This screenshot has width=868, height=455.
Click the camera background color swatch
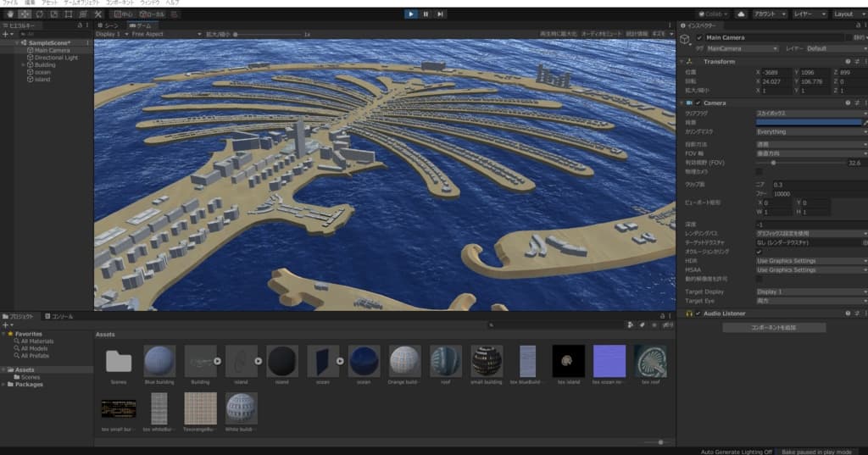(807, 122)
